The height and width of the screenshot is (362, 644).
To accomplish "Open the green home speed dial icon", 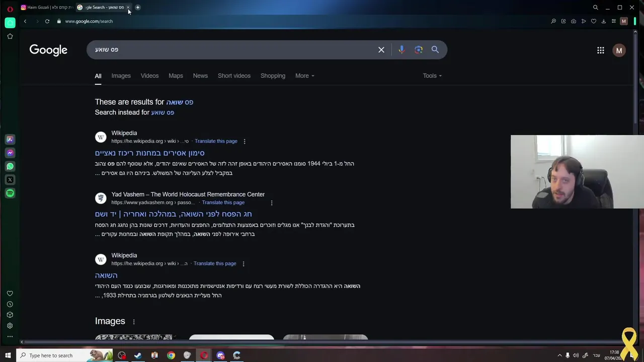I will click(10, 23).
